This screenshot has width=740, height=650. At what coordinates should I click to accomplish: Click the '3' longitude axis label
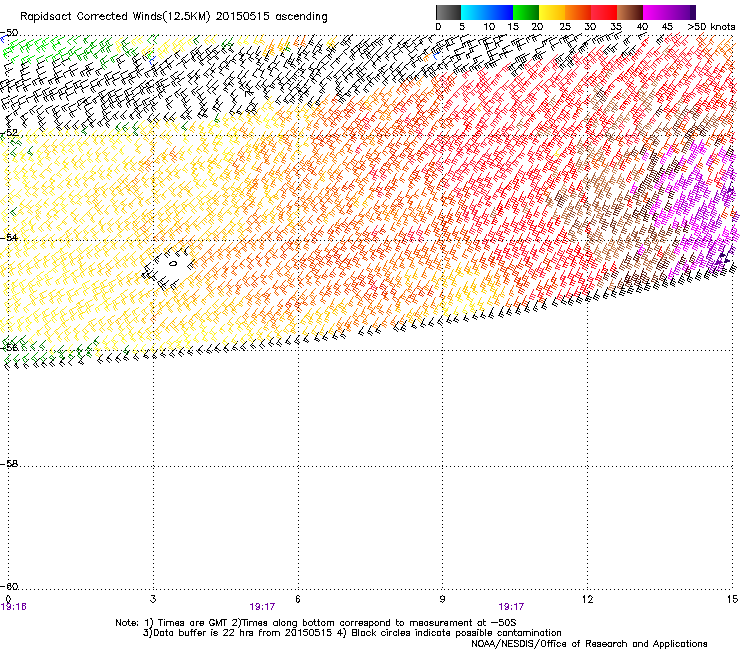[153, 599]
